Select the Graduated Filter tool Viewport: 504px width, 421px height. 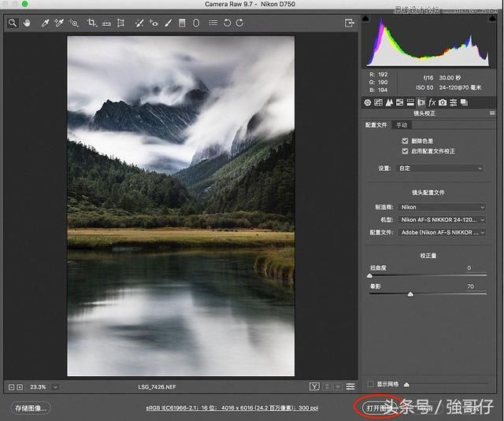pos(182,23)
